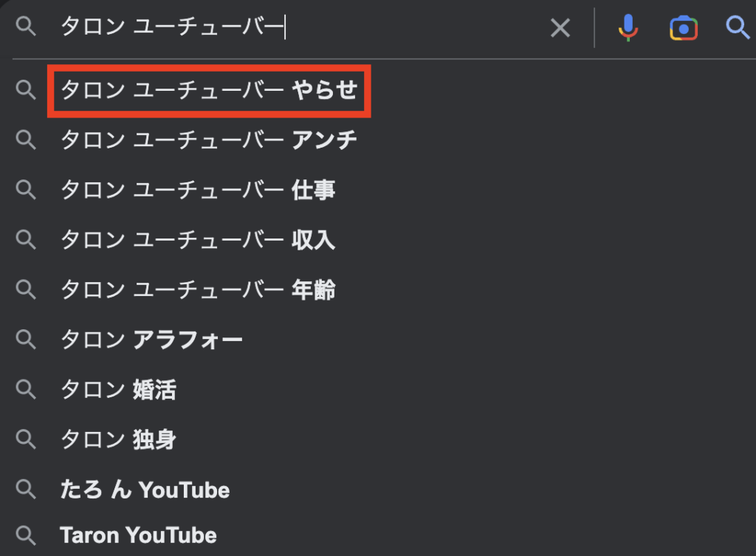Click magnifier icon beside 婚活 suggestion
The image size is (756, 556).
click(26, 390)
